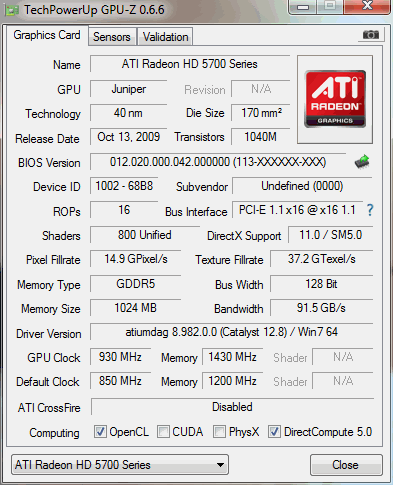Image resolution: width=393 pixels, height=485 pixels.
Task: Click the GPU Clock 930 MHz field
Action: pyautogui.click(x=120, y=357)
